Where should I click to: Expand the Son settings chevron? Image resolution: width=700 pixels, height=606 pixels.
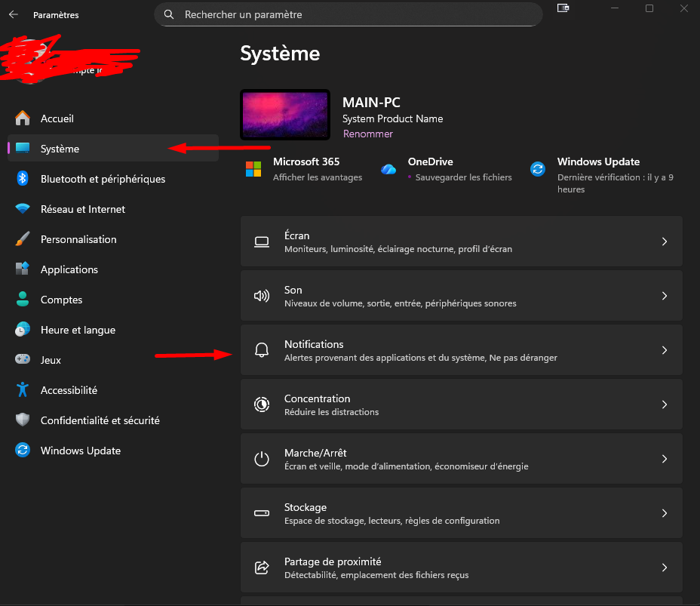point(665,296)
